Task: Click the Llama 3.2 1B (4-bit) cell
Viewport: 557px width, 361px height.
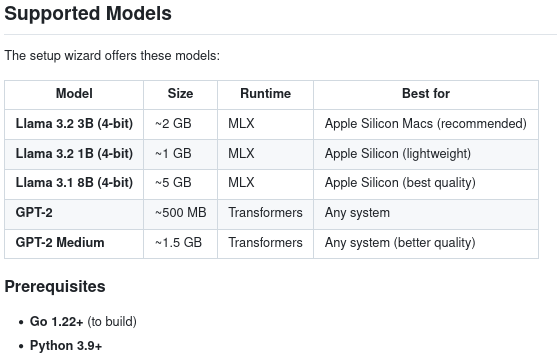Action: click(x=74, y=154)
